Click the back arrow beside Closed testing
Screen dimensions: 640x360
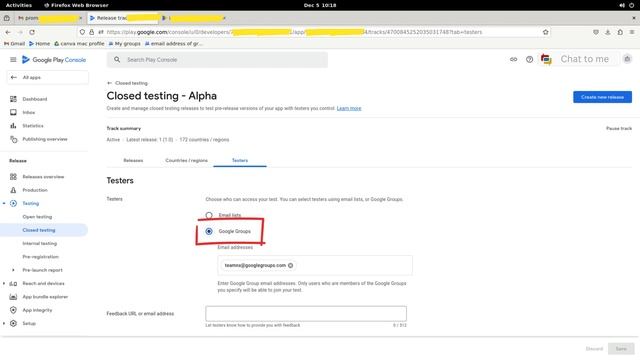click(109, 83)
